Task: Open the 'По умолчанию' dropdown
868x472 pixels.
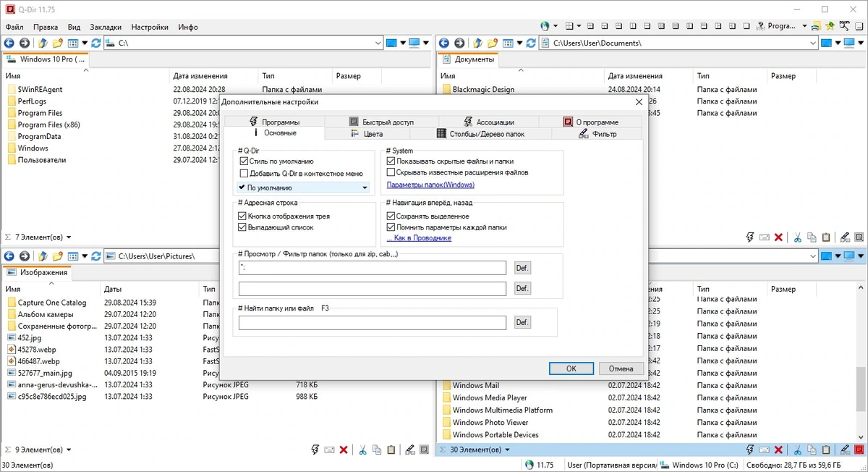Action: [x=304, y=187]
